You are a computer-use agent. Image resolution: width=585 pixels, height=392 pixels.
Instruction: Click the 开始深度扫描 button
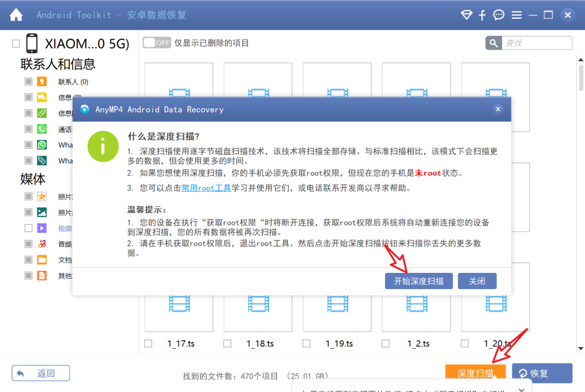419,281
